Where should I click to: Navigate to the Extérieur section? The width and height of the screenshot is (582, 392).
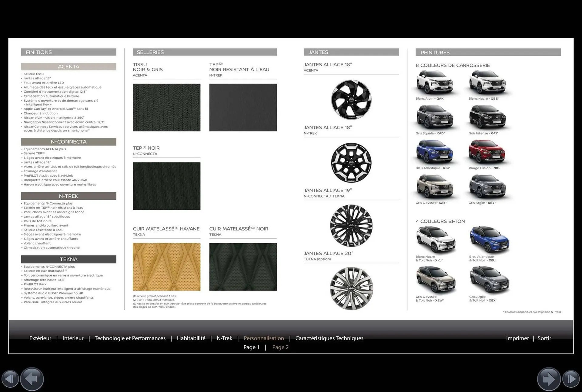click(40, 338)
